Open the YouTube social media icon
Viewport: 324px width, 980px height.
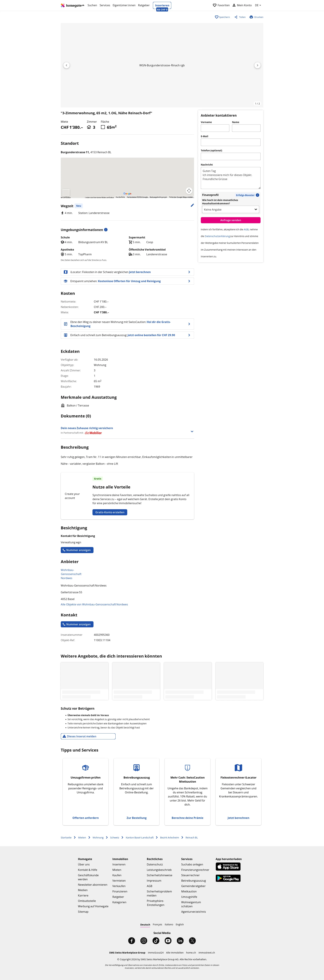[168, 941]
